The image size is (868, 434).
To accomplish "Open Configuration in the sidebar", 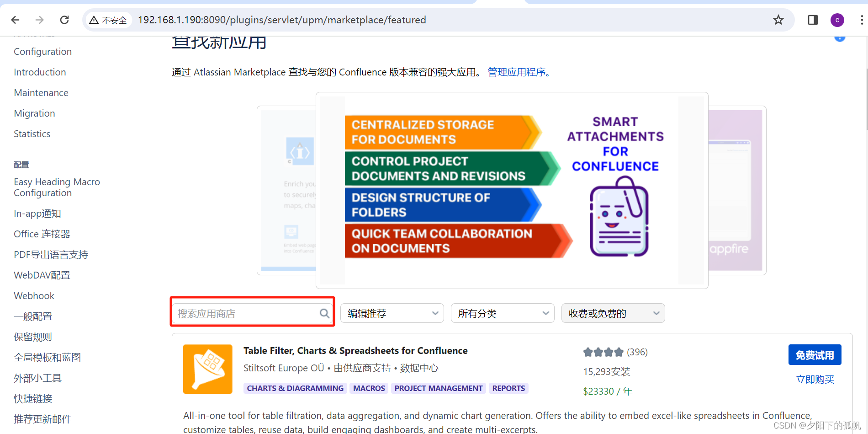I will pos(43,52).
